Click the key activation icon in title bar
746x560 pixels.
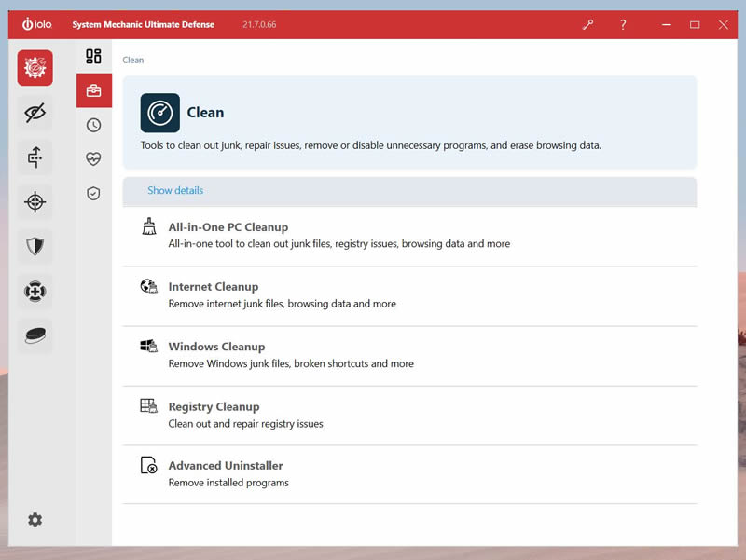588,24
